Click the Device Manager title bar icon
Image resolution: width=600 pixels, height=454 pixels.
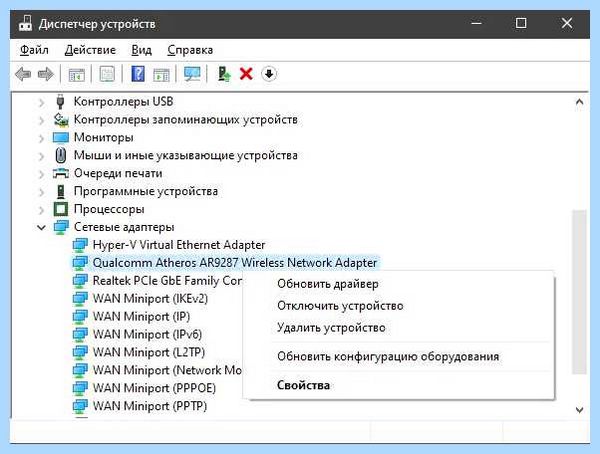pyautogui.click(x=25, y=24)
